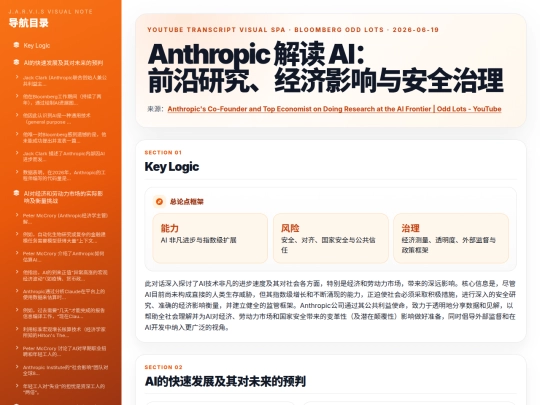Expand chevron for Peter McCrory (Anthropic经济学主管) entry
540x405 pixels.
17,215
